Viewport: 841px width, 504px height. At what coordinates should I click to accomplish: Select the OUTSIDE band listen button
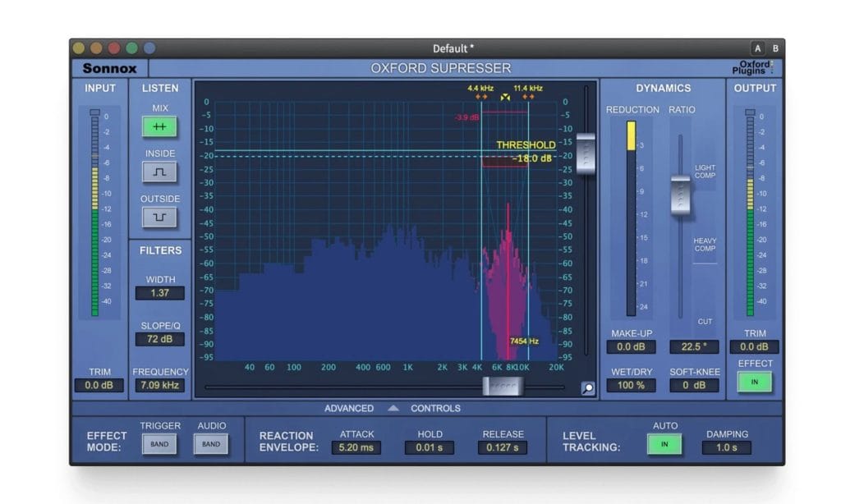(159, 217)
